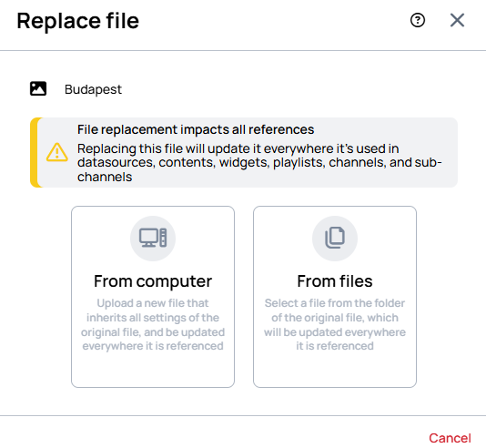Choose the From files option card
The width and height of the screenshot is (486, 448).
click(335, 297)
